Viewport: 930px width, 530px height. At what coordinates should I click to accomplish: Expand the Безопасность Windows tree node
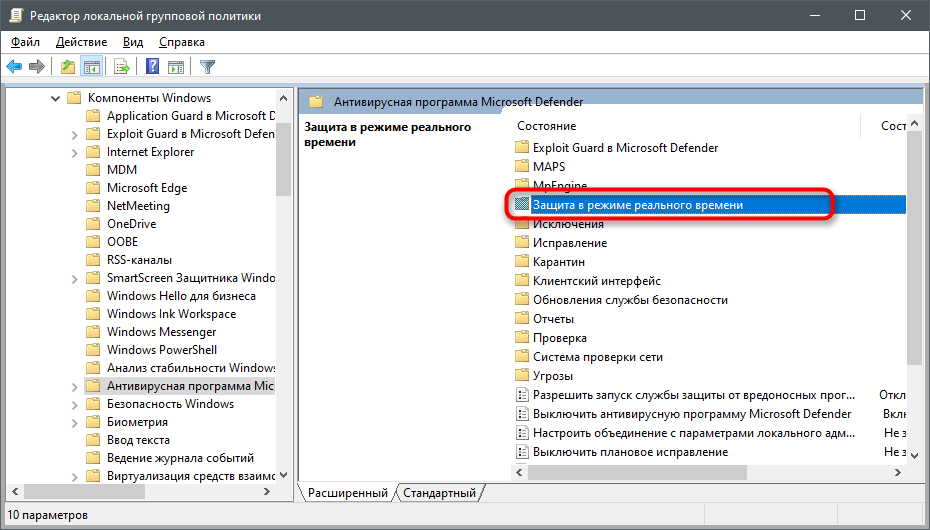(x=74, y=405)
